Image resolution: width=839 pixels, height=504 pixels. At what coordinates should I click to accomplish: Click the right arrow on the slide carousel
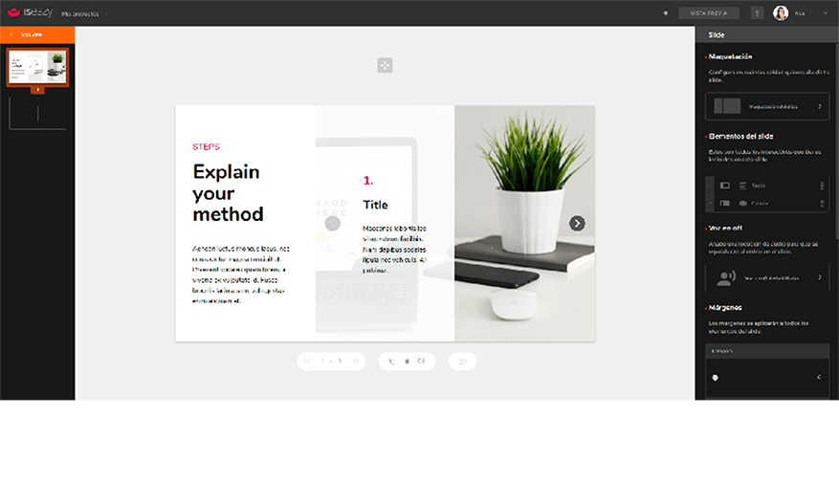pyautogui.click(x=577, y=223)
